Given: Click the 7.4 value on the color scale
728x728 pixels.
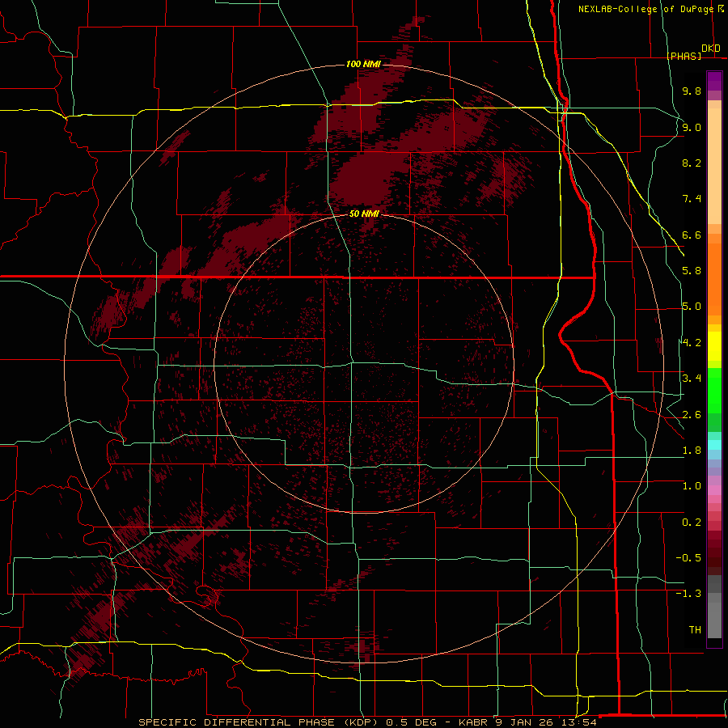Looking at the screenshot, I should [x=692, y=199].
